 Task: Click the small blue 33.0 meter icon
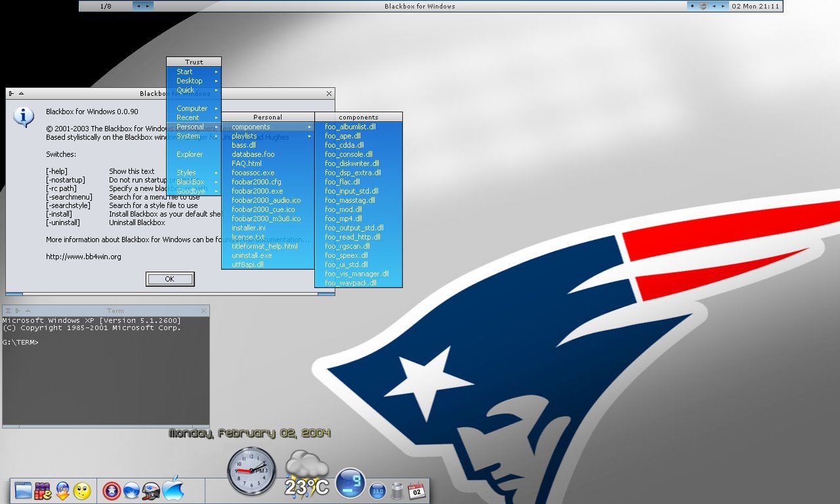(x=377, y=490)
